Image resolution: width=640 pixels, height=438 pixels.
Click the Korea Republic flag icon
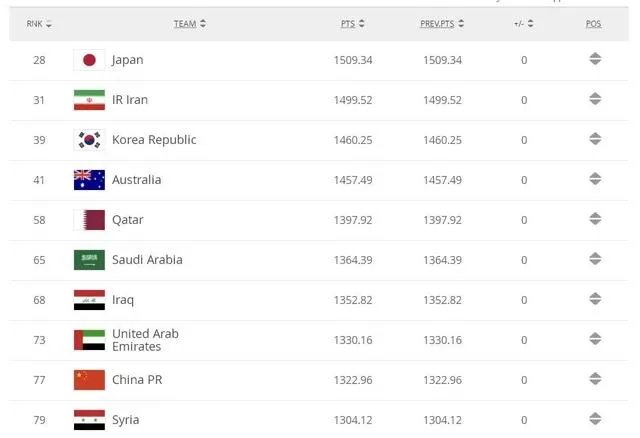coord(88,140)
